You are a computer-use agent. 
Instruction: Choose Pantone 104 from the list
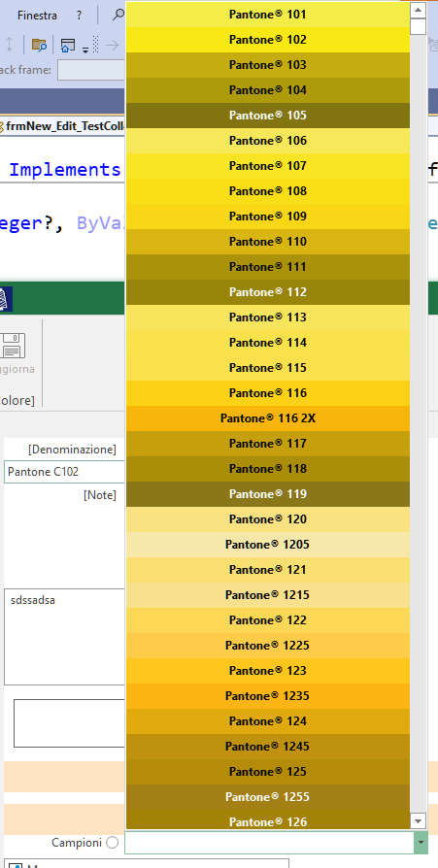point(268,90)
